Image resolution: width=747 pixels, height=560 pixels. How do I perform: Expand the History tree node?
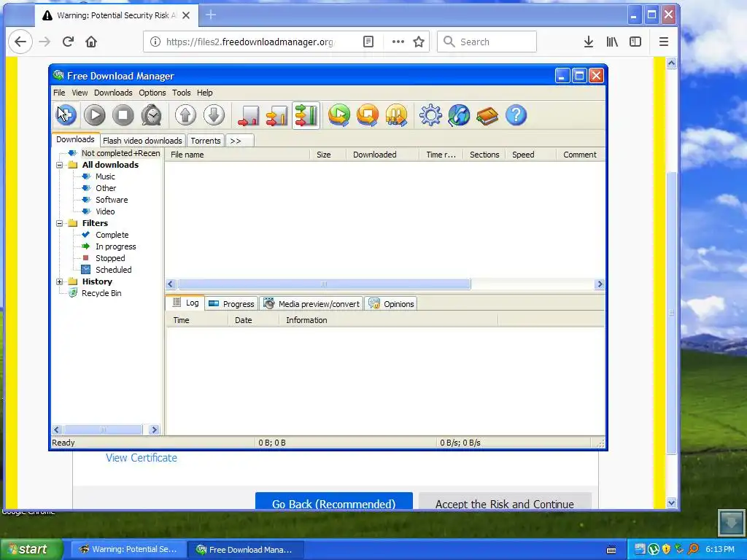pyautogui.click(x=60, y=282)
